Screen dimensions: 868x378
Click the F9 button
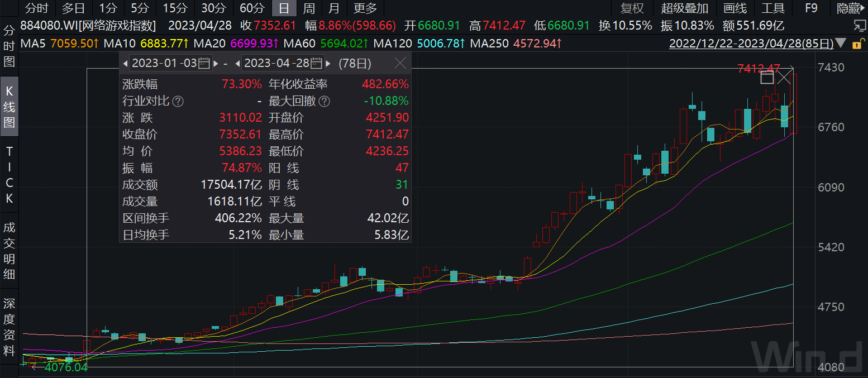(x=811, y=8)
